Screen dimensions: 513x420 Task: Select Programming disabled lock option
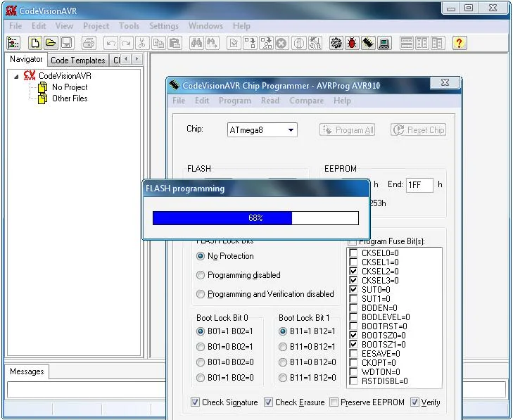click(201, 275)
